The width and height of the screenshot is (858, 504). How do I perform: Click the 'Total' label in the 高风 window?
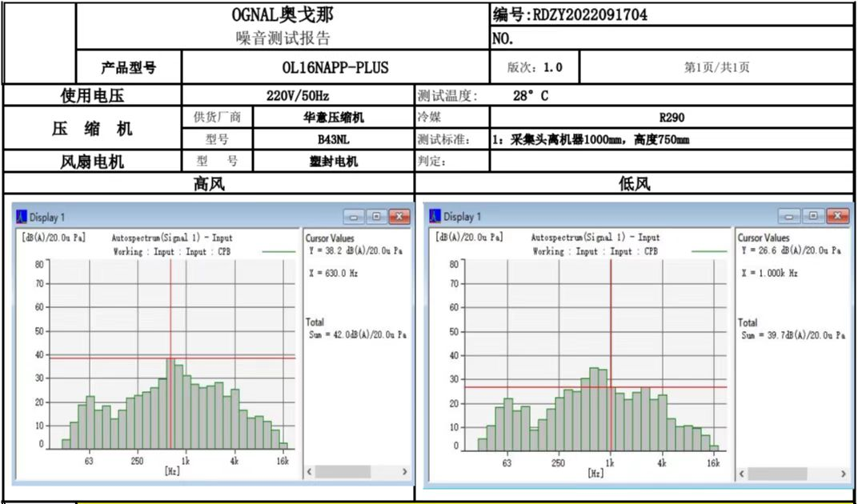315,322
